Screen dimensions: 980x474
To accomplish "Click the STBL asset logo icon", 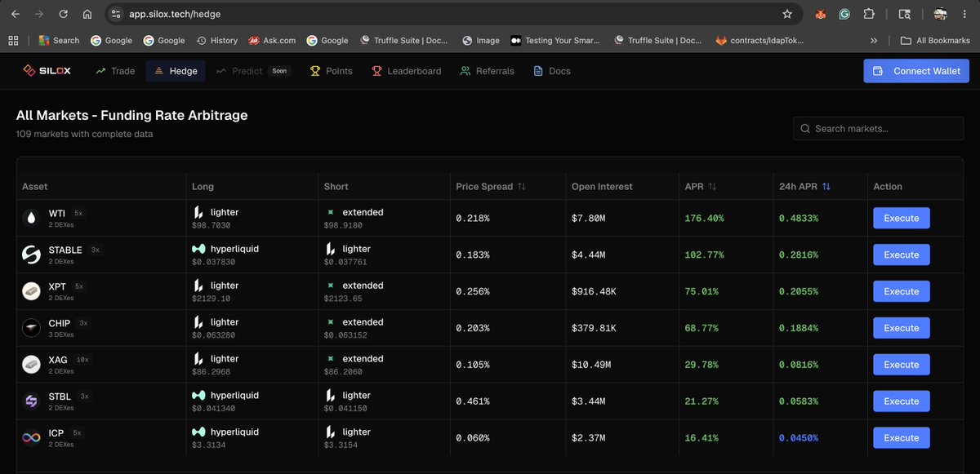I will click(31, 401).
